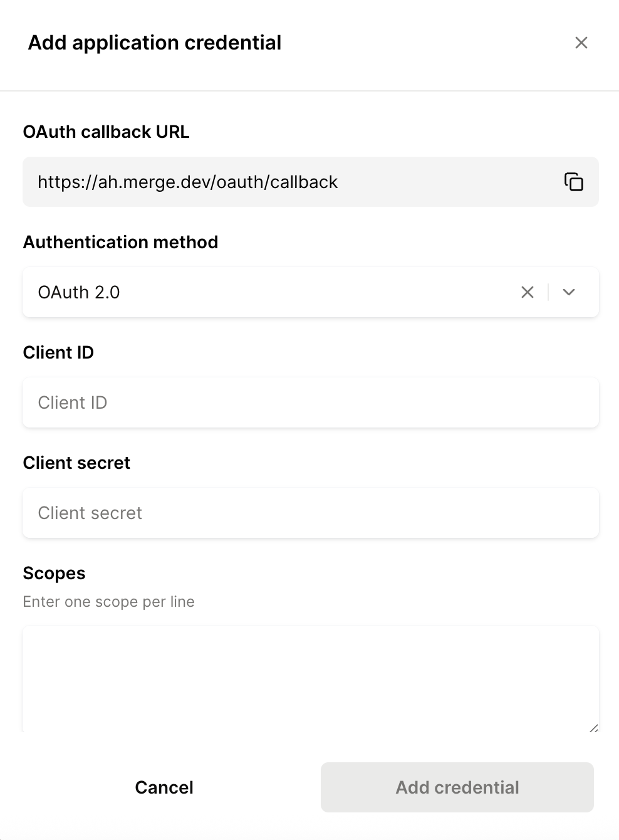
Task: Focus the Client ID input field
Action: tap(311, 402)
